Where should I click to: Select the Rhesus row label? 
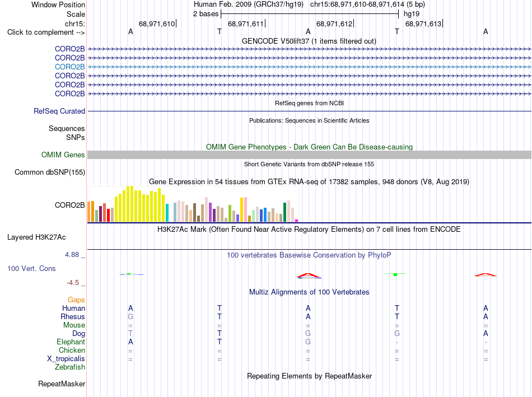[73, 316]
